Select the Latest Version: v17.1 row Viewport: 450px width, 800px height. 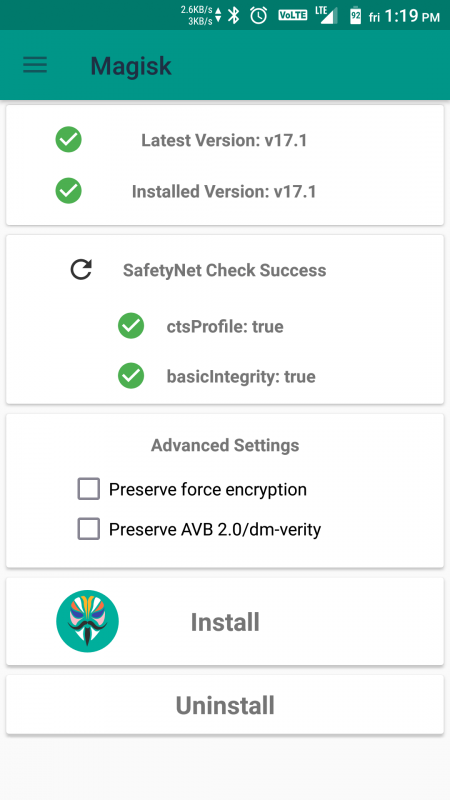tap(224, 140)
